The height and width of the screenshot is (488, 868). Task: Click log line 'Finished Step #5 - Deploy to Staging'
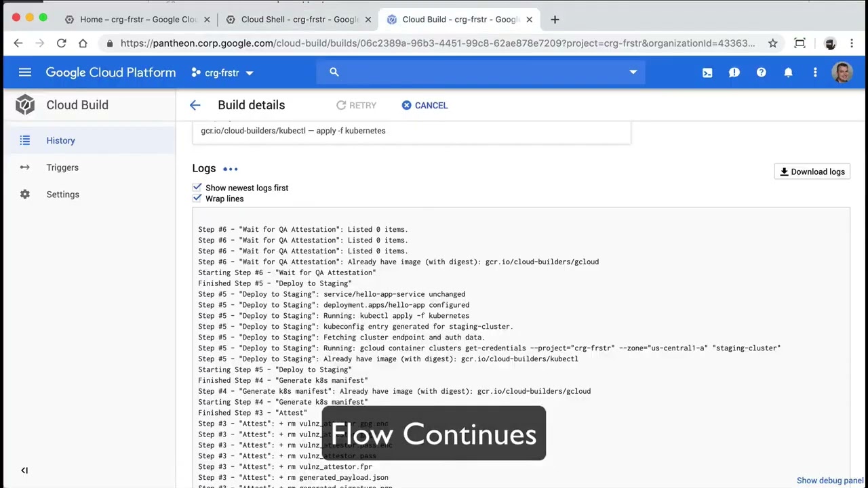pos(275,283)
